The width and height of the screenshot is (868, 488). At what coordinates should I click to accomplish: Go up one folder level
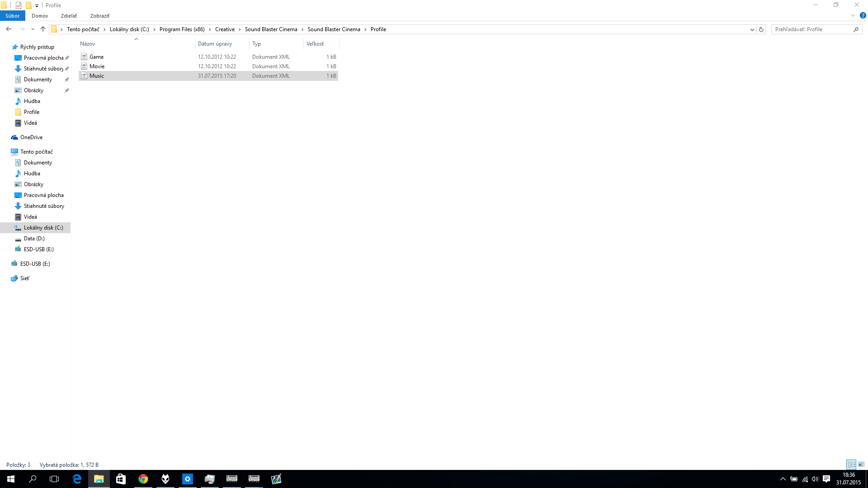pos(43,29)
